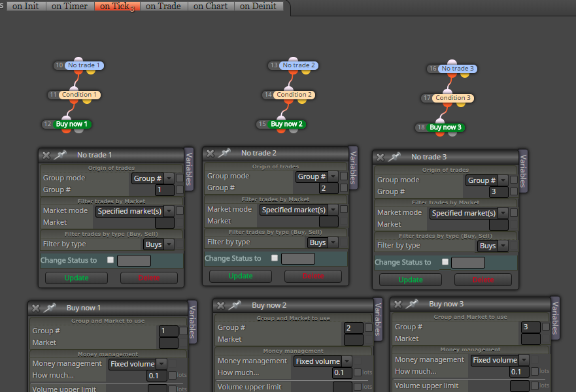
Task: Pin the Buy now 2 panel
Action: pyautogui.click(x=235, y=305)
